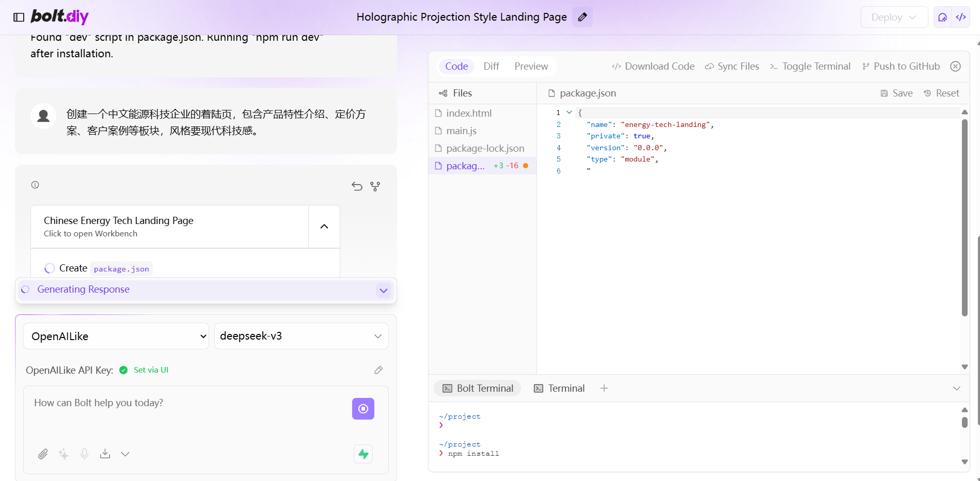This screenshot has height=481, width=980.
Task: Select the Files panel header
Action: click(455, 93)
